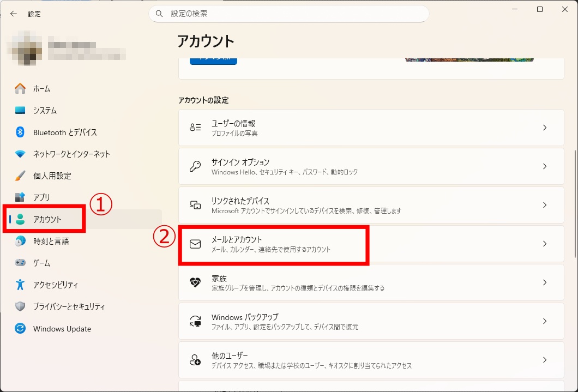Viewport: 578px width, 392px height.
Task: Click the Windows Update sync icon
Action: coord(20,329)
